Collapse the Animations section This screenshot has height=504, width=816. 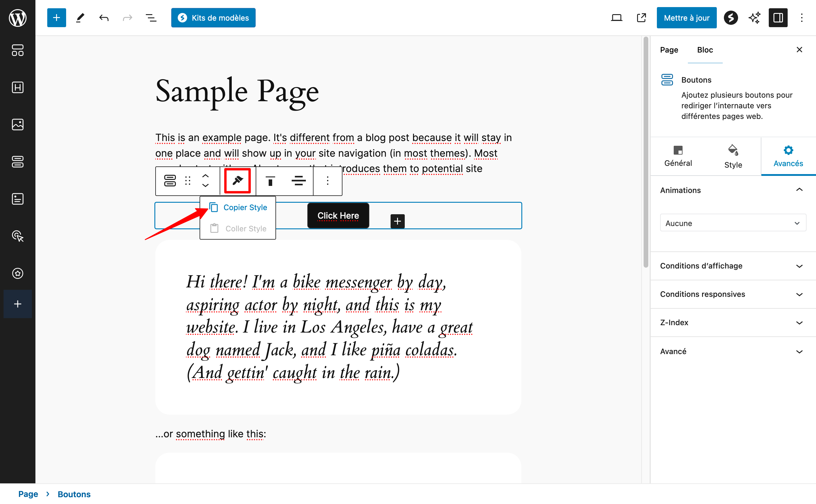coord(799,190)
